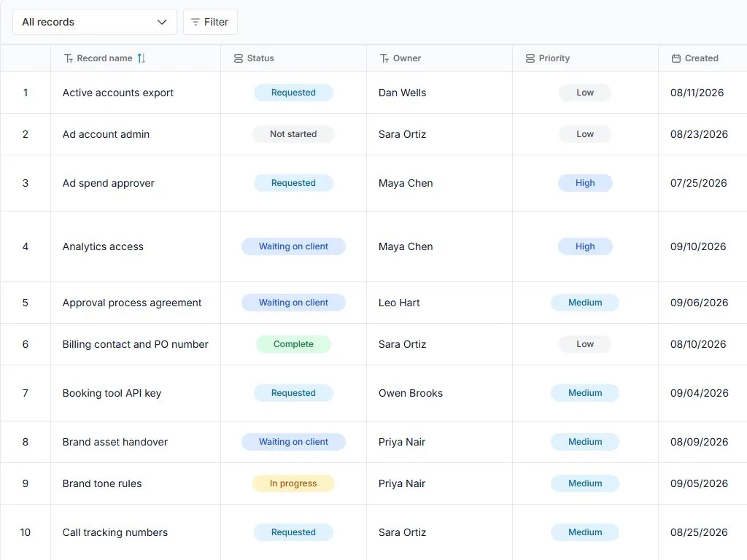Image resolution: width=747 pixels, height=560 pixels.
Task: Open the Brand tone rules record
Action: coord(102,483)
